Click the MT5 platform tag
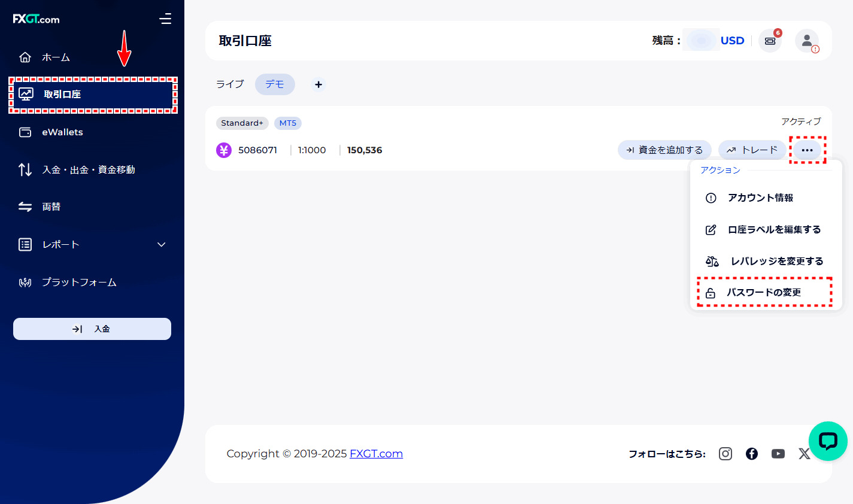The height and width of the screenshot is (504, 853). (x=288, y=123)
